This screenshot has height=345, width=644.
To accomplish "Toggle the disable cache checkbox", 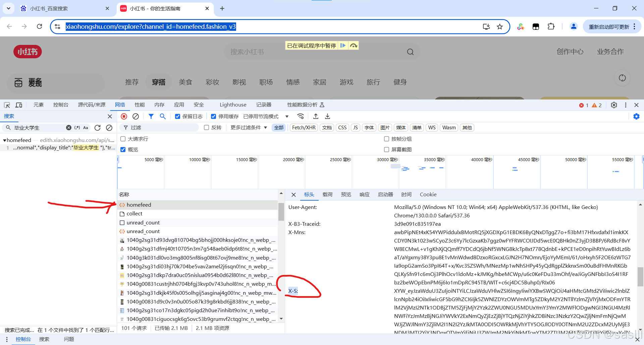I will click(213, 116).
